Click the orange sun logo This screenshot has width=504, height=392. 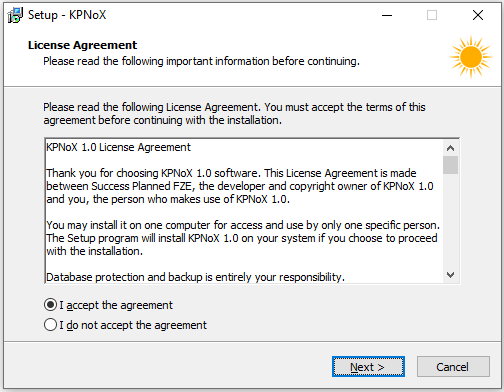[x=471, y=57]
